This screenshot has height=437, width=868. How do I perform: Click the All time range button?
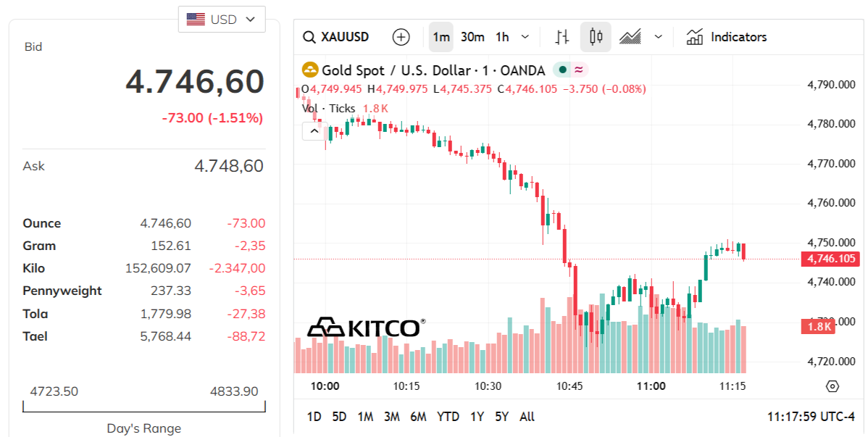(527, 417)
